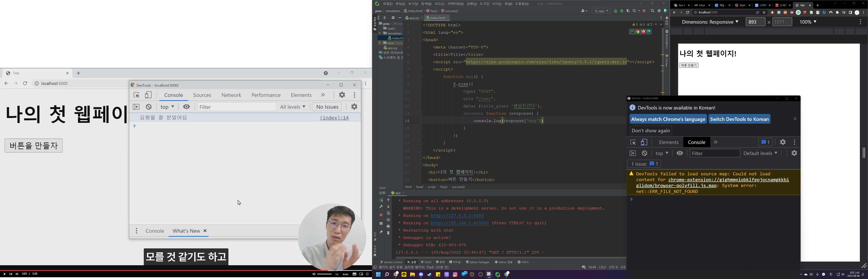Click the (index):14 source link in console
The width and height of the screenshot is (868, 279).
click(334, 118)
